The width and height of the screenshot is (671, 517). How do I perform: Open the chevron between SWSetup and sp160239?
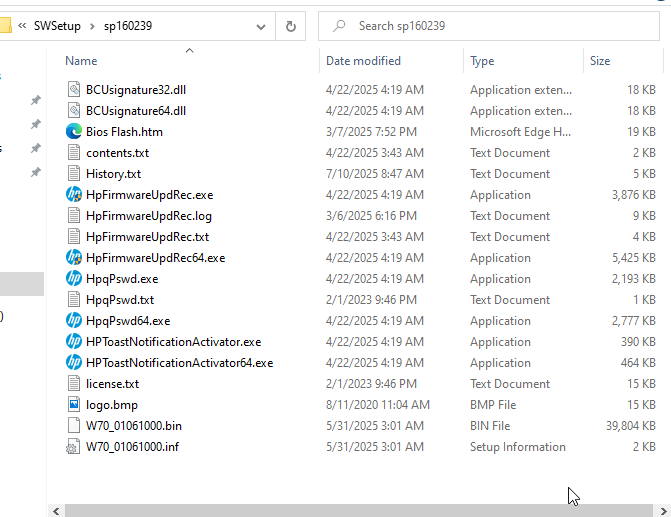92,26
